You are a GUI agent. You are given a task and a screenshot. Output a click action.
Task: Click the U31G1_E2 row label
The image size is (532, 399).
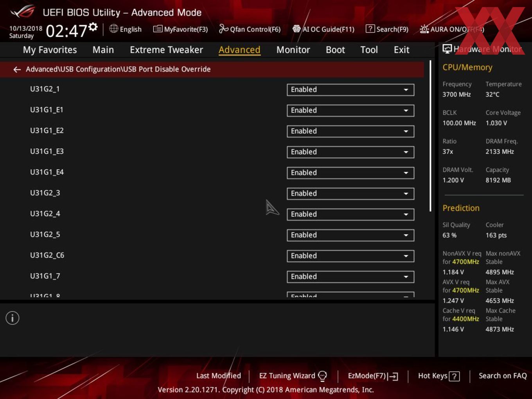pyautogui.click(x=47, y=131)
